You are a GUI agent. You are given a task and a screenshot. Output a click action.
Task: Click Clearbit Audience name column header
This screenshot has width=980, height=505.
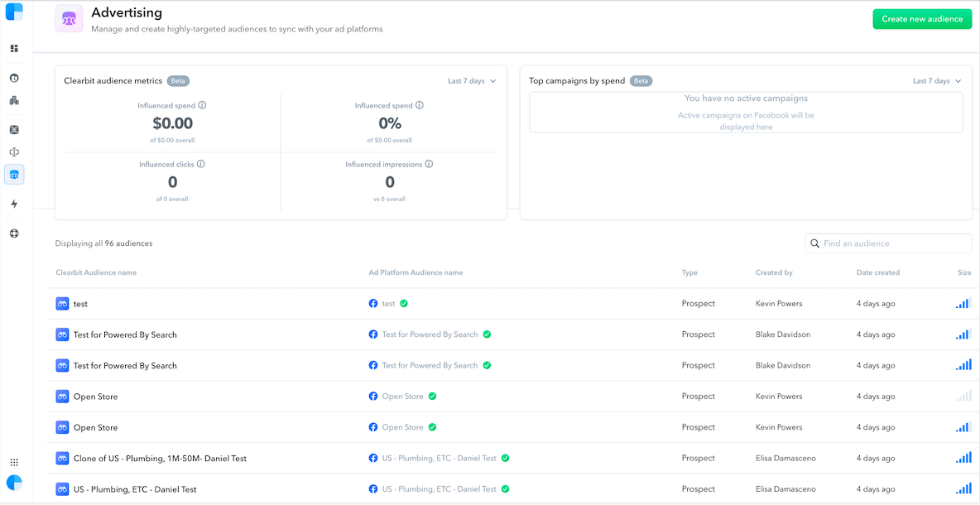[x=96, y=272]
